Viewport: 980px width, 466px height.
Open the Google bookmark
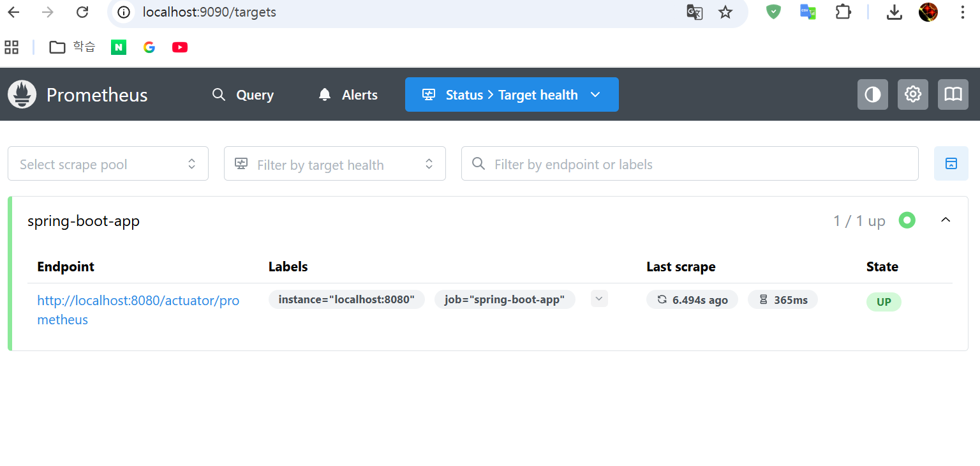tap(149, 47)
